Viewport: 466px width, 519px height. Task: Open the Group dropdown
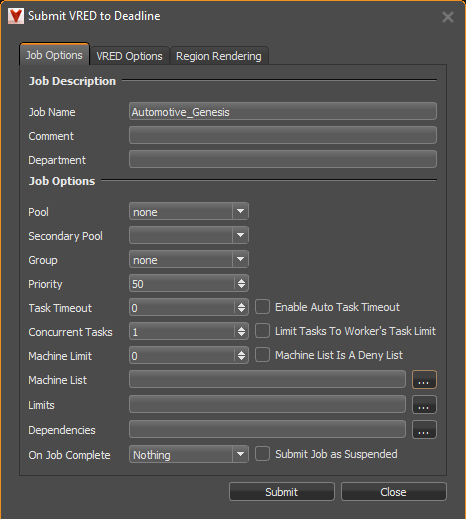tap(189, 259)
